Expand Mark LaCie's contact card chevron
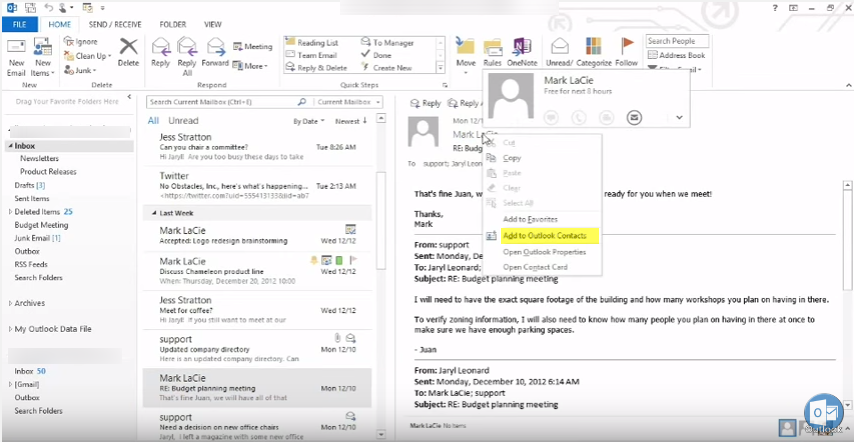854x442 pixels. (679, 117)
